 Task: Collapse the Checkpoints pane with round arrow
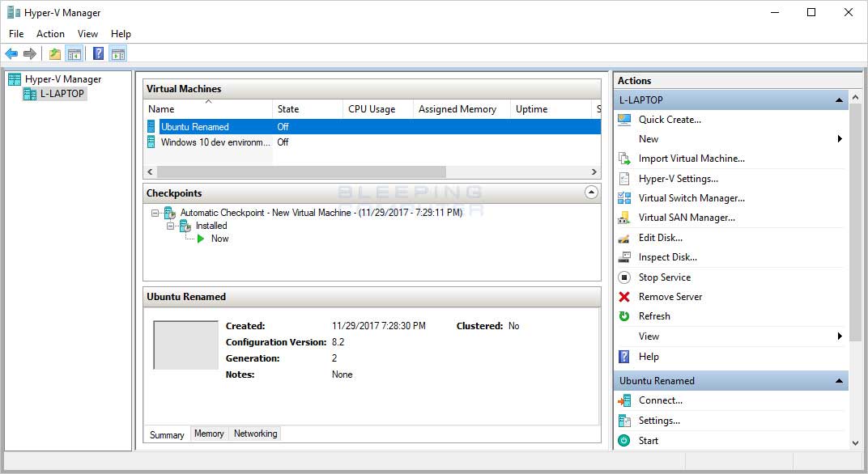tap(591, 193)
